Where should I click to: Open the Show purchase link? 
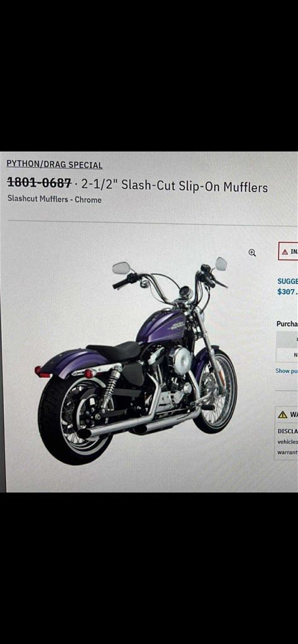pyautogui.click(x=287, y=370)
